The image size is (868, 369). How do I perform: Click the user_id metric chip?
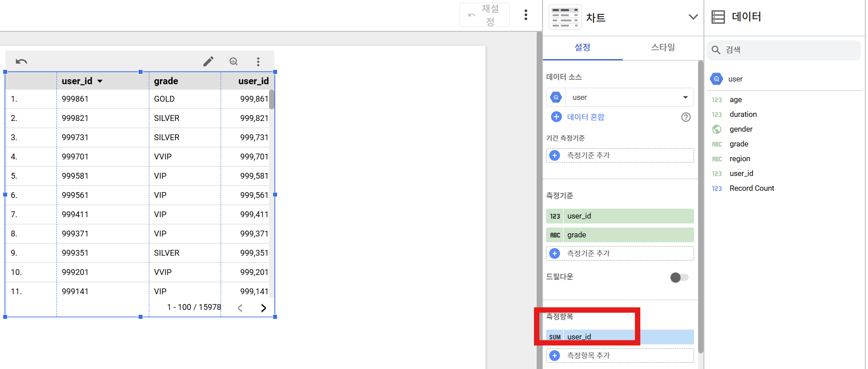pos(620,337)
